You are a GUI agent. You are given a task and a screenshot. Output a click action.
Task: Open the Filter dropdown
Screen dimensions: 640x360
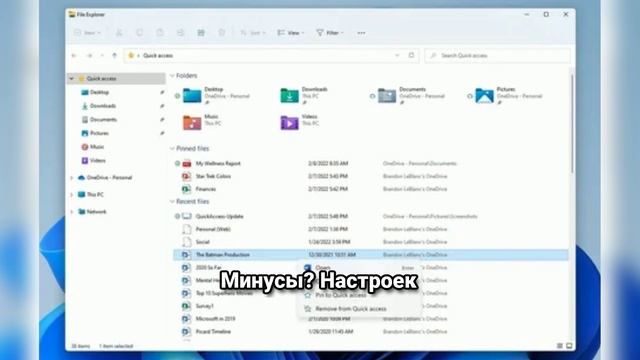(330, 33)
